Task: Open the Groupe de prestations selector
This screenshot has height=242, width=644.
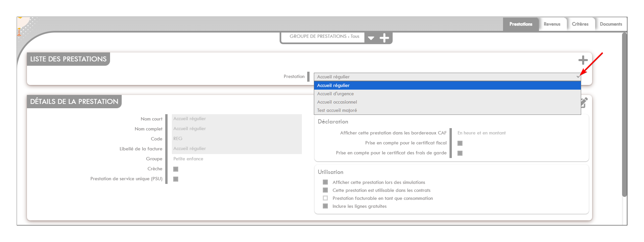Action: (x=324, y=37)
